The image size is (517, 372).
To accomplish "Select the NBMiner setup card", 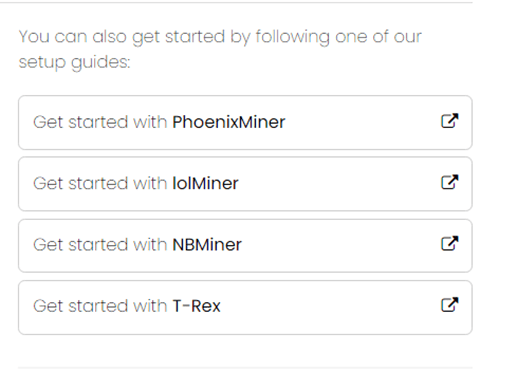I will pyautogui.click(x=245, y=246).
